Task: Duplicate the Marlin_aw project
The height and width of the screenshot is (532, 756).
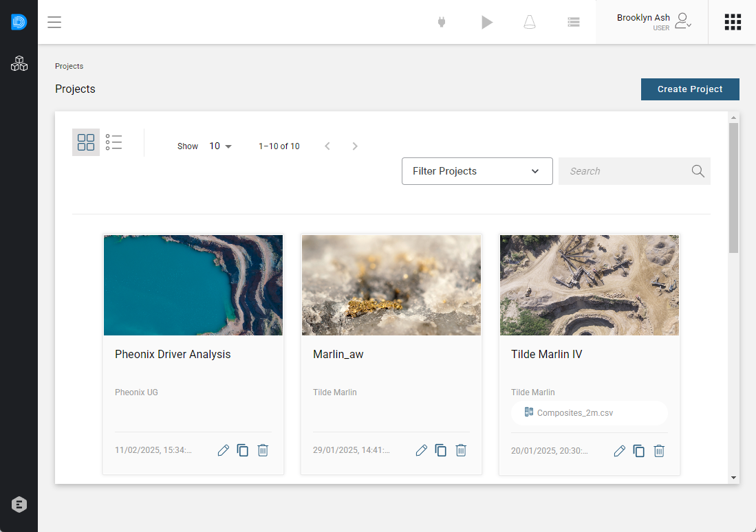Action: point(441,450)
